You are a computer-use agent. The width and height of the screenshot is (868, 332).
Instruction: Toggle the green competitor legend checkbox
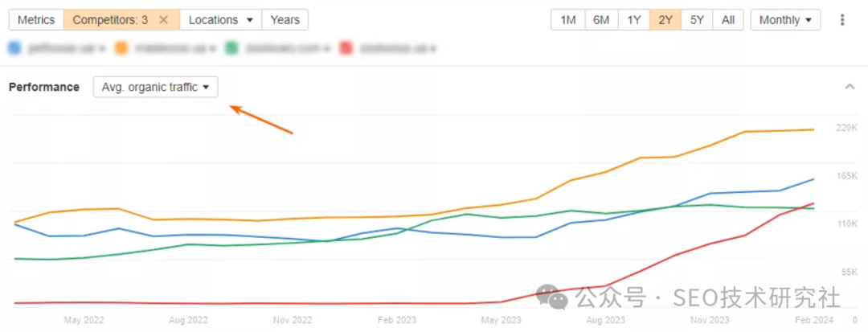tap(231, 48)
